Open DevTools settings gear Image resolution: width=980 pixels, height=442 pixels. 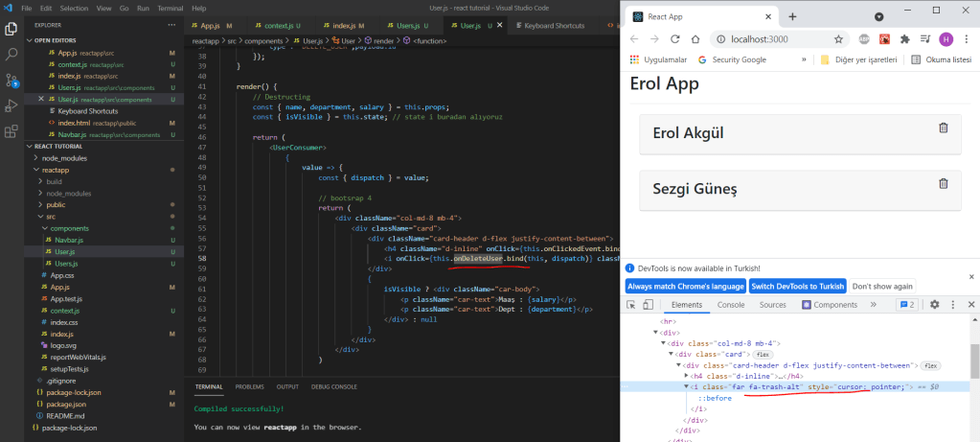pyautogui.click(x=935, y=305)
